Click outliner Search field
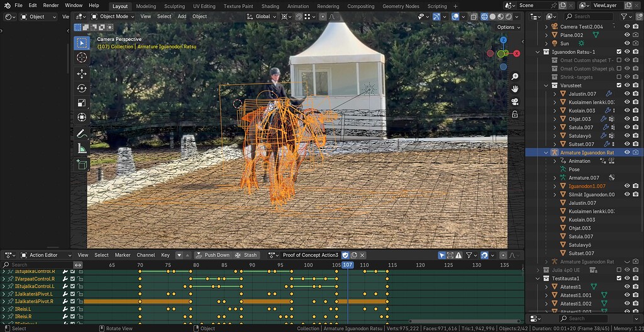This screenshot has height=332, width=644. [588, 16]
